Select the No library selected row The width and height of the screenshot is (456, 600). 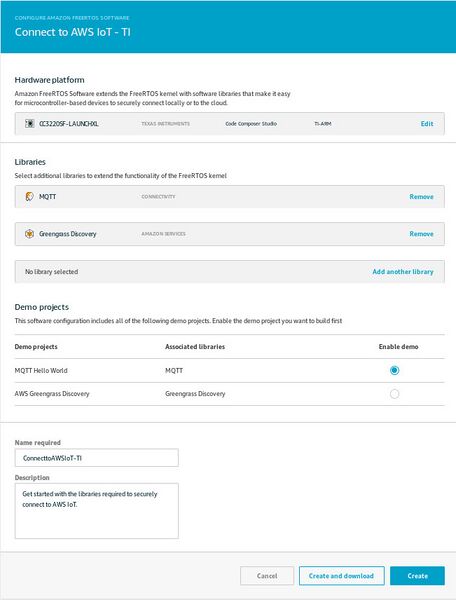[x=230, y=272]
